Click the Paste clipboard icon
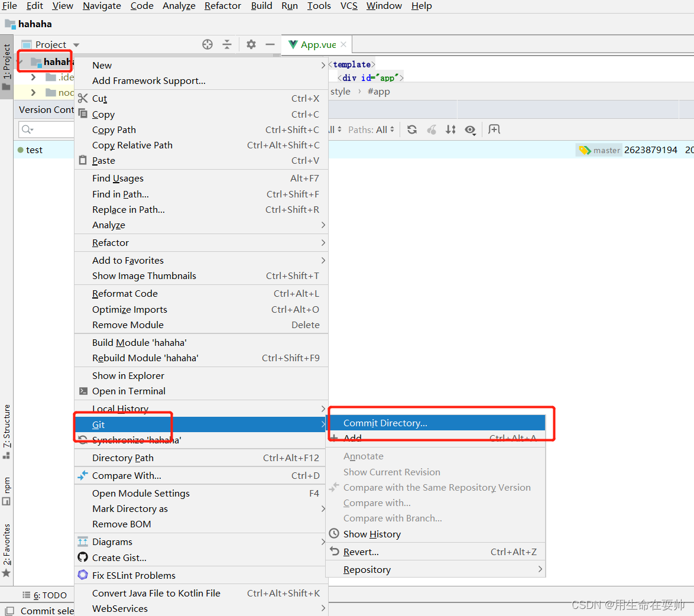694x616 pixels. tap(83, 160)
